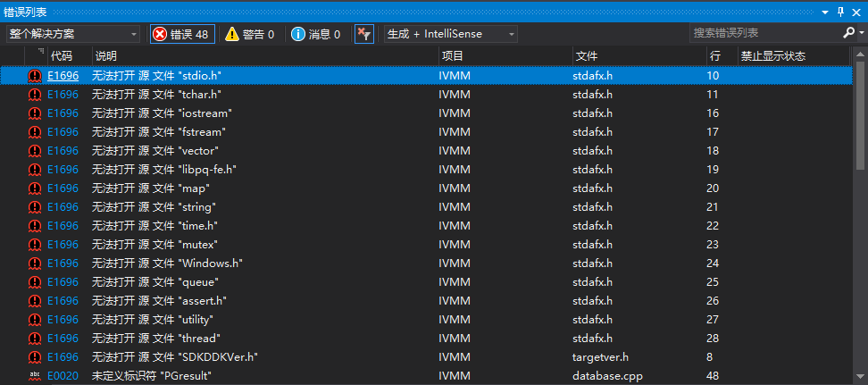868x385 pixels.
Task: Click the vertical scrollbar thumb
Action: (861, 116)
